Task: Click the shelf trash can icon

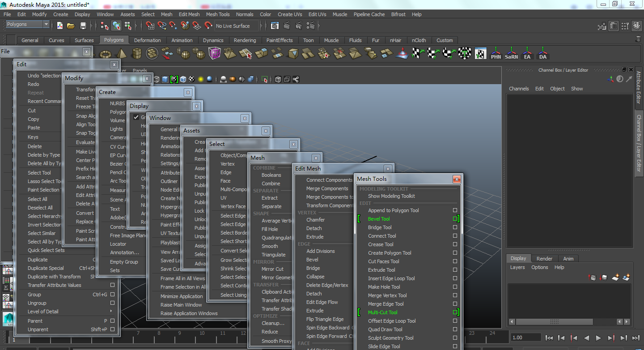Action: (639, 39)
